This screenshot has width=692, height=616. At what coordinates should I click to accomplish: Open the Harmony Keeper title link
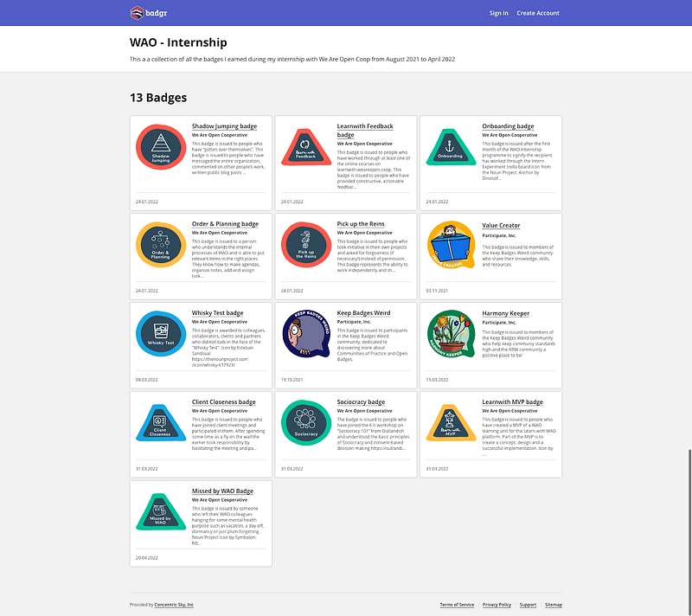pos(505,313)
